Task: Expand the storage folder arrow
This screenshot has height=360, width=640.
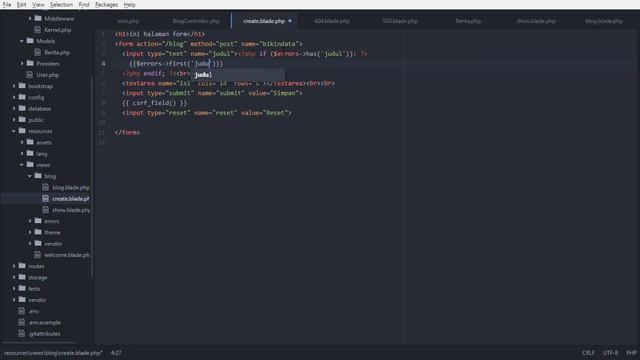Action: click(x=14, y=277)
